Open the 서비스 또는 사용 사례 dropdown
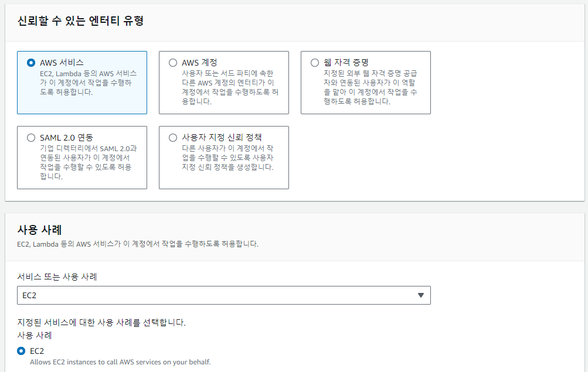The image size is (588, 372). pos(223,295)
